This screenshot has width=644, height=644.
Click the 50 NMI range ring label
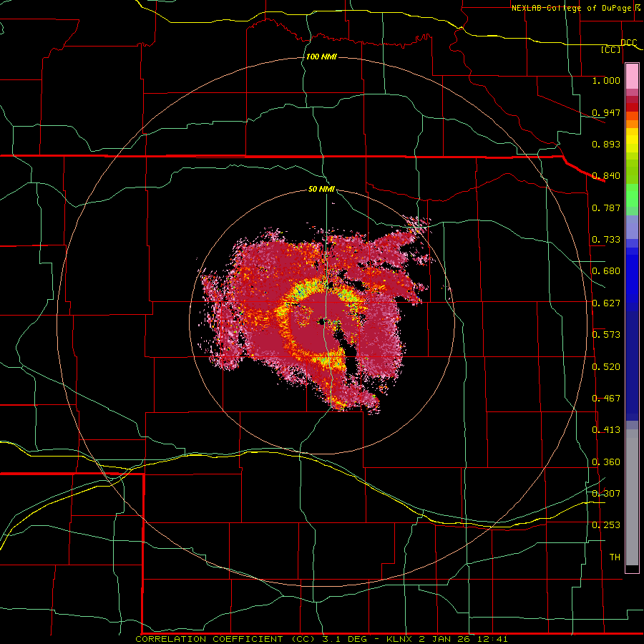coord(321,190)
